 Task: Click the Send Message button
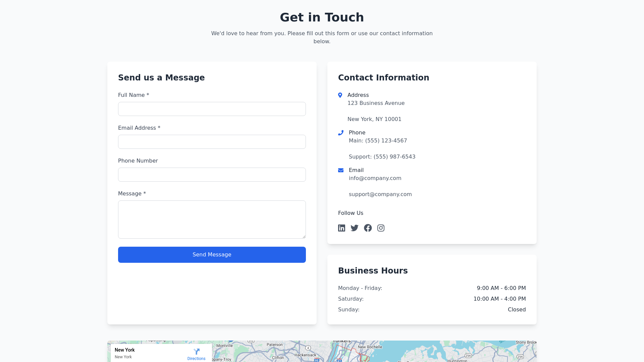[x=212, y=255]
